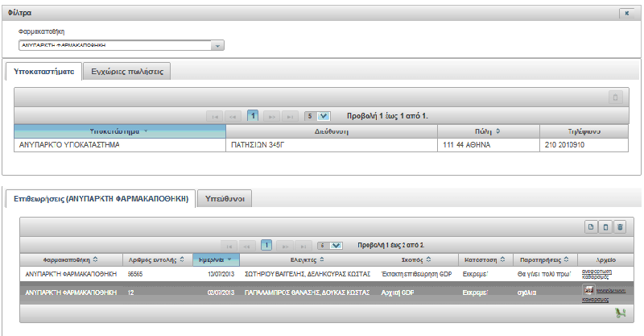
Task: Switch to the Υποκαταστήματα tab
Action: click(x=44, y=72)
